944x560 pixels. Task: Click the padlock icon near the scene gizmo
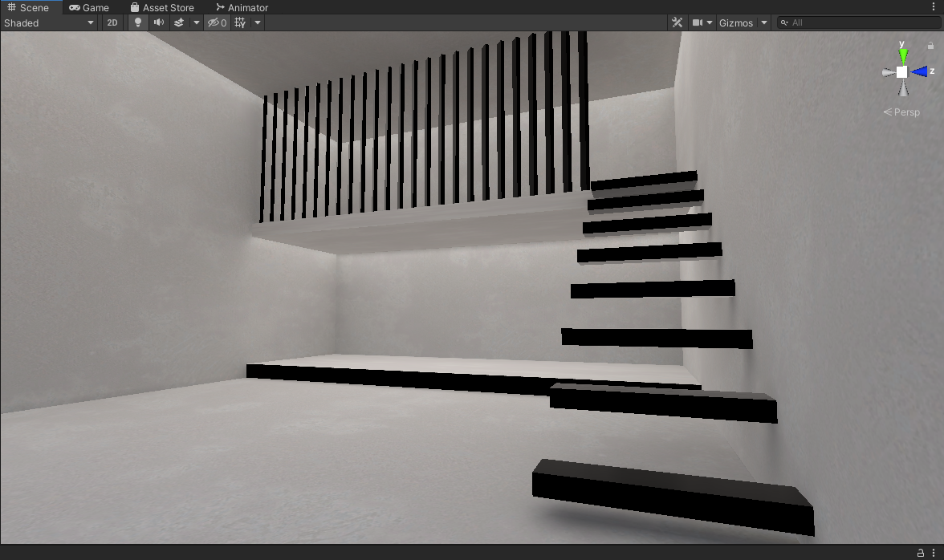930,45
